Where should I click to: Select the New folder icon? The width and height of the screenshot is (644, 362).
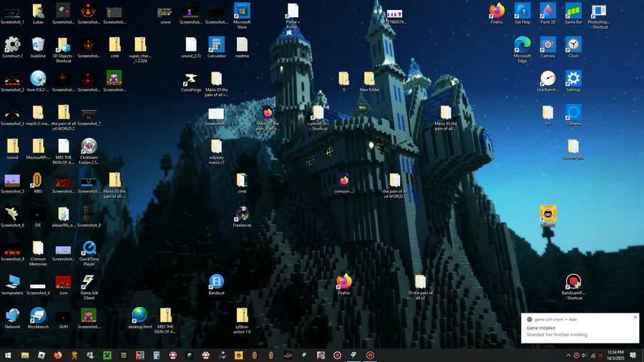369,81
